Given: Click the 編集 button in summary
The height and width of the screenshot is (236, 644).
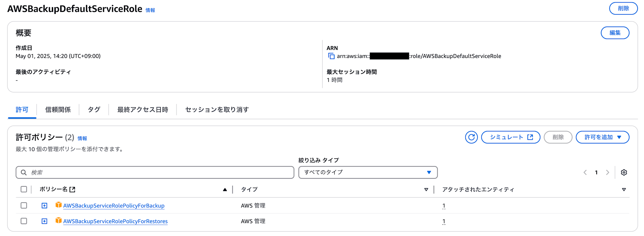Looking at the screenshot, I should click(x=615, y=33).
